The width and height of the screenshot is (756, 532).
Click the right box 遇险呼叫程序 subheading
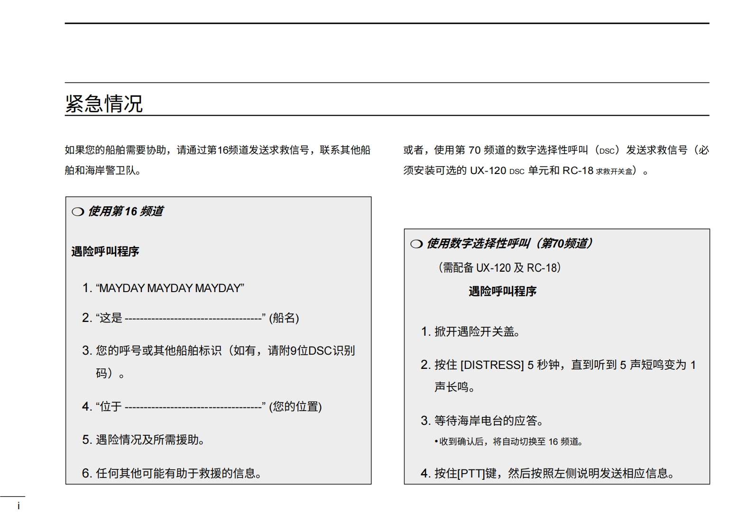(x=502, y=292)
